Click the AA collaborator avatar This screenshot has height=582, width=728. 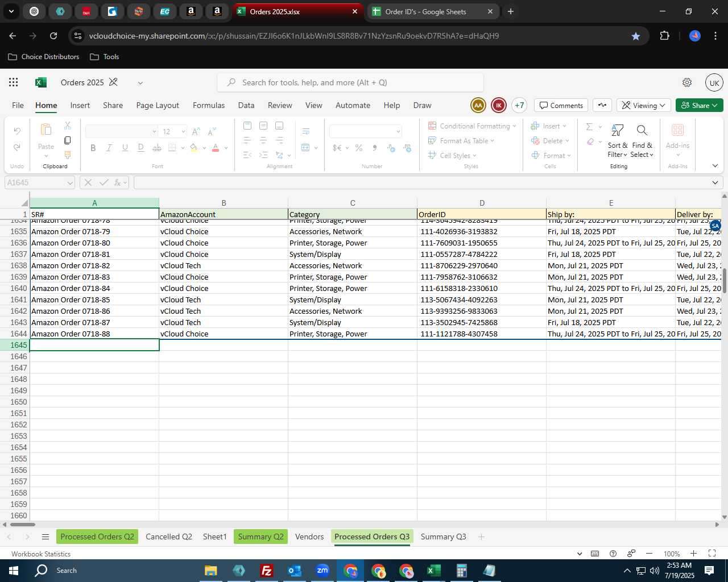pyautogui.click(x=478, y=105)
